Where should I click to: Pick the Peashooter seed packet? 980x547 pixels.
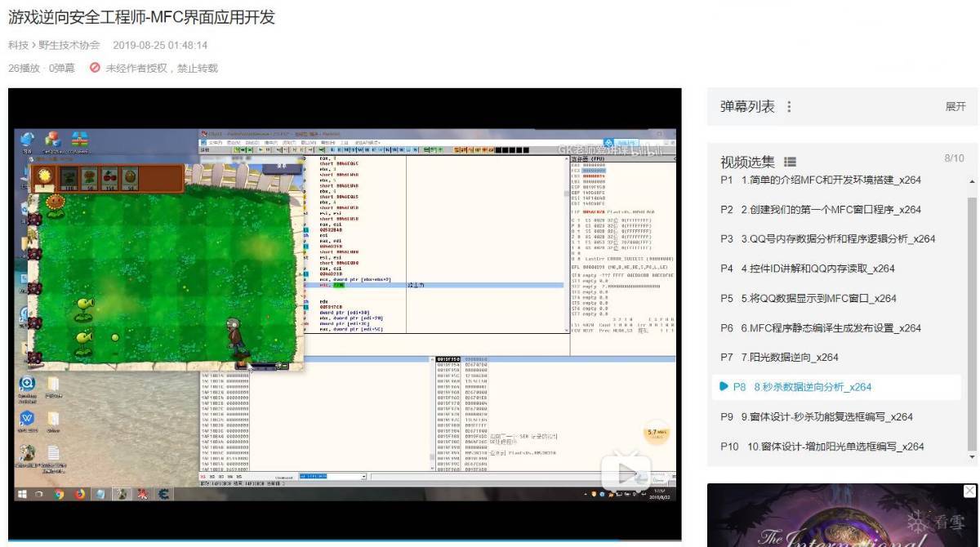click(x=69, y=178)
